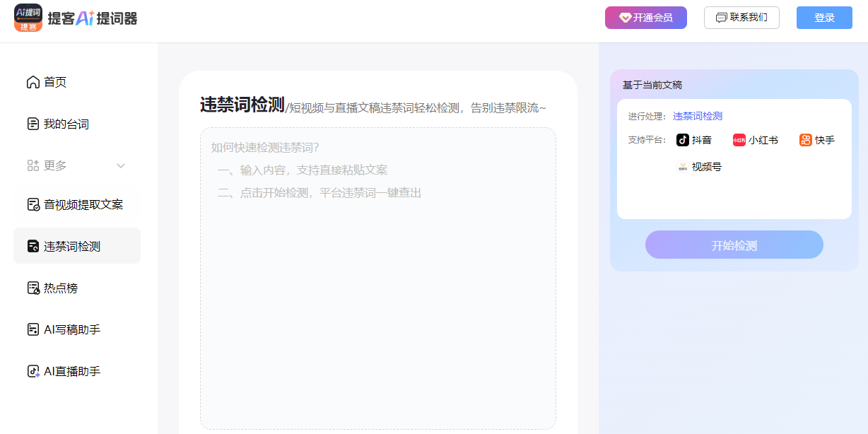Image resolution: width=868 pixels, height=434 pixels.
Task: Select 违禁词检测 in the sidebar
Action: (77, 246)
